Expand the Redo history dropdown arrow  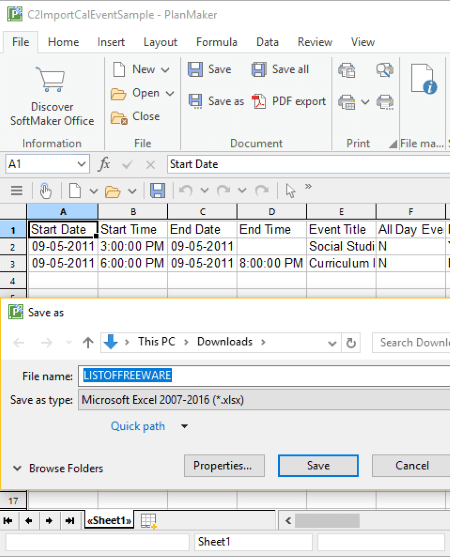pyautogui.click(x=242, y=190)
